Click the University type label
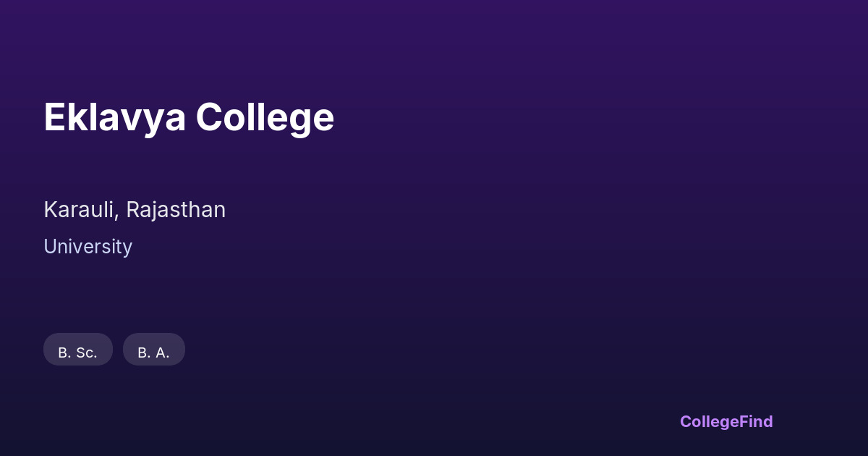The image size is (868, 456). (x=88, y=247)
